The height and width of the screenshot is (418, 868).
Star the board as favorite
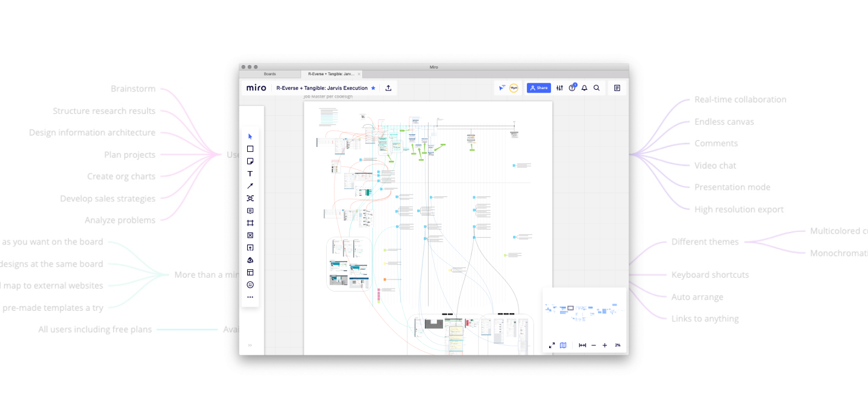click(x=373, y=88)
